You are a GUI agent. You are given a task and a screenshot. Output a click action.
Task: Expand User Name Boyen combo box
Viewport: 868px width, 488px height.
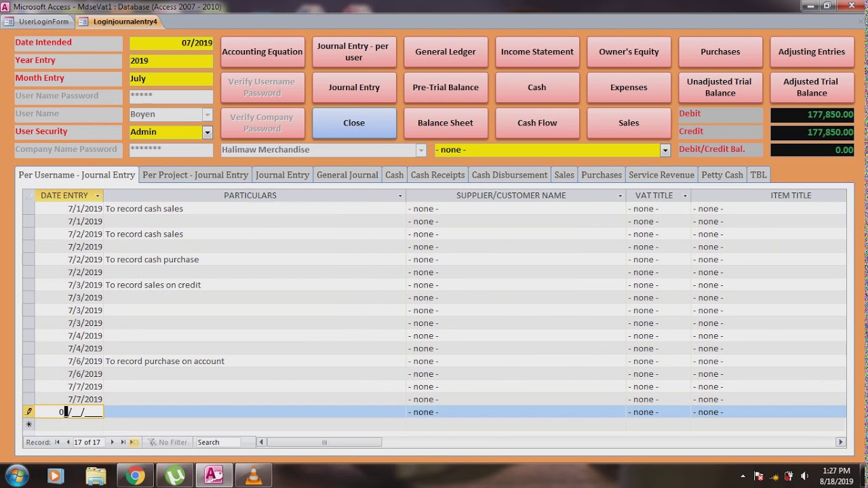pos(208,115)
